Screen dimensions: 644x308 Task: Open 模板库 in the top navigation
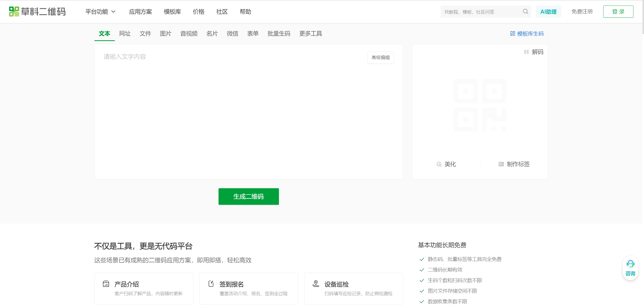click(x=172, y=12)
